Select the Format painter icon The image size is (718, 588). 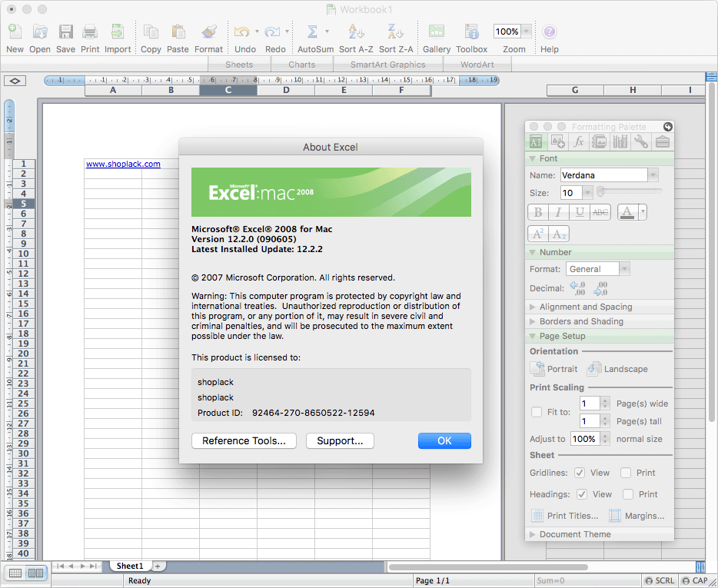[209, 32]
